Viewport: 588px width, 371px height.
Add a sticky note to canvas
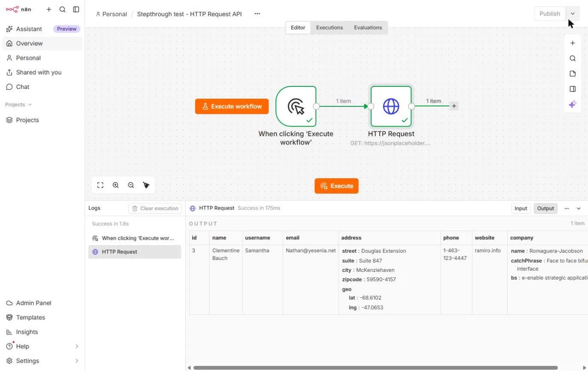[573, 74]
